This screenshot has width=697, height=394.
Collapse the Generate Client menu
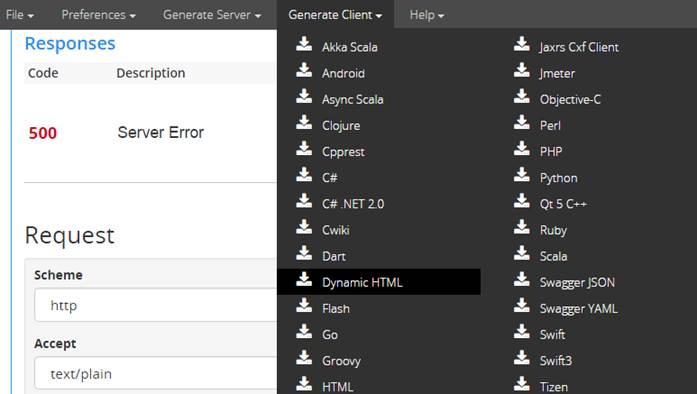(335, 15)
